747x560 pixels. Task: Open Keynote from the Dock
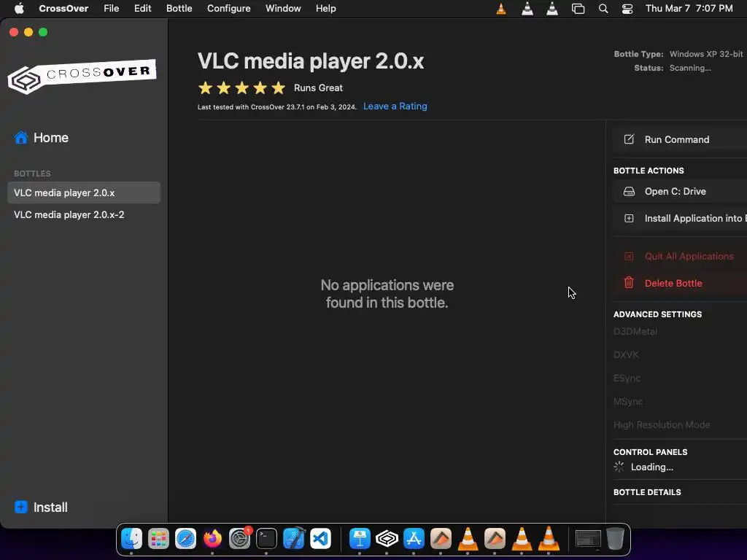point(360,539)
